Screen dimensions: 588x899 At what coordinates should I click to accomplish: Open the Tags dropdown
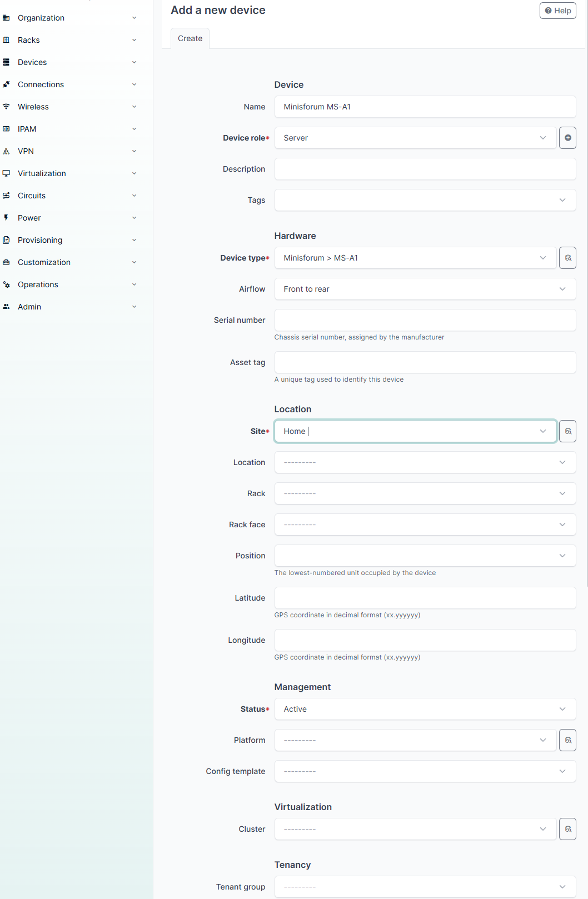[425, 200]
